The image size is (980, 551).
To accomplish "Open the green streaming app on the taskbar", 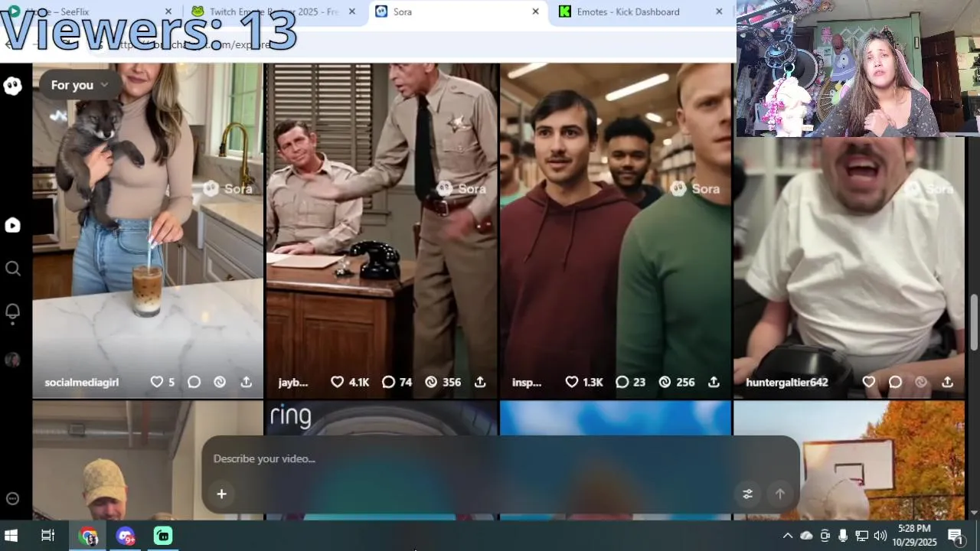I will point(163,536).
